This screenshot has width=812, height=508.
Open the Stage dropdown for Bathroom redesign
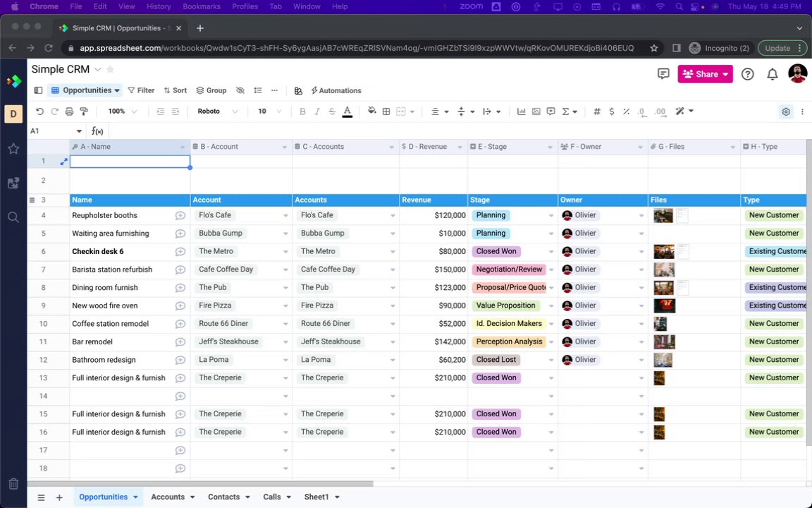click(551, 361)
